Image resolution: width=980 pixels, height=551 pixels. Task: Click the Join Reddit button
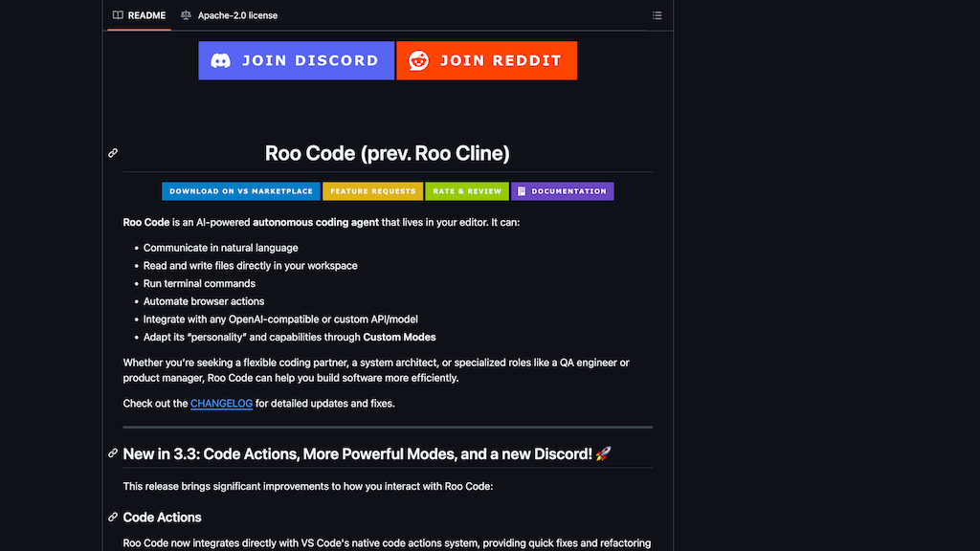tap(486, 60)
